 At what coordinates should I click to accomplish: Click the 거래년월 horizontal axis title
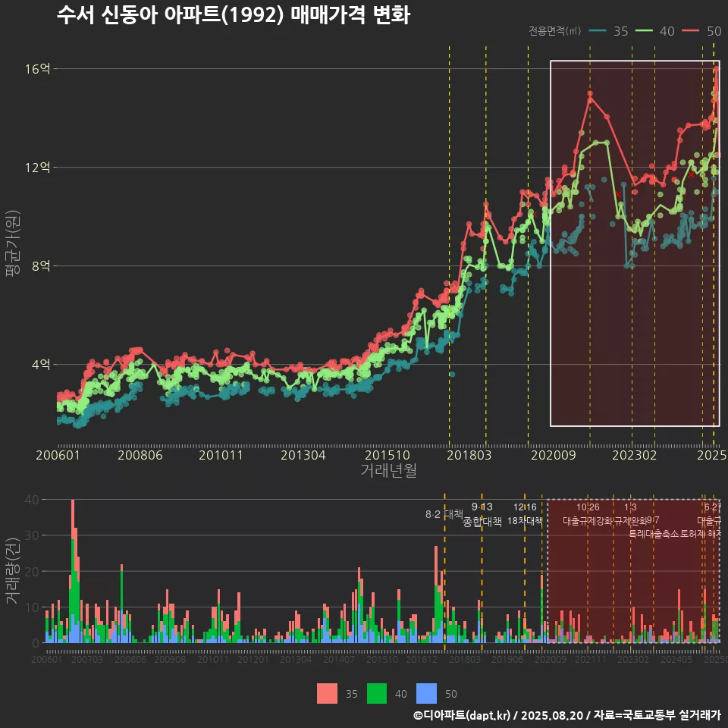[388, 470]
